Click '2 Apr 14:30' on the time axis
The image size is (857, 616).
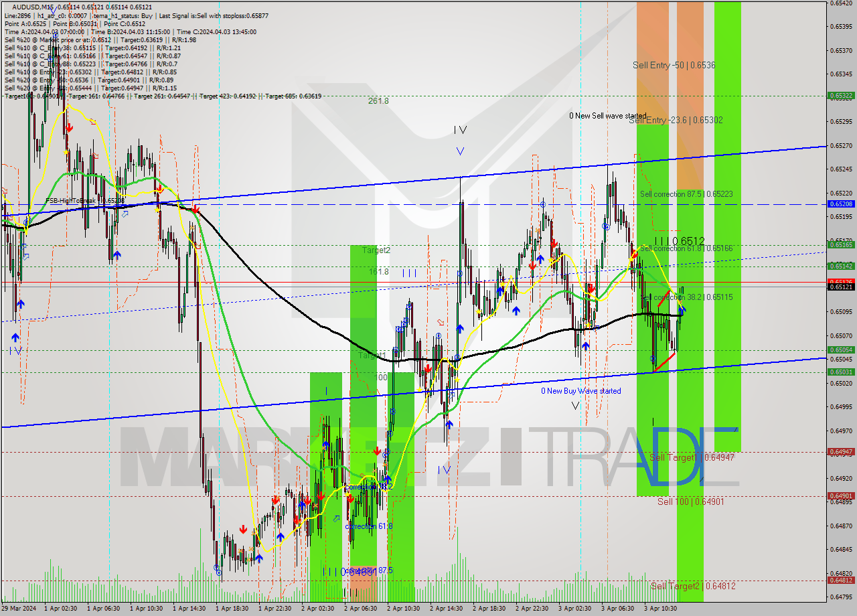[447, 609]
